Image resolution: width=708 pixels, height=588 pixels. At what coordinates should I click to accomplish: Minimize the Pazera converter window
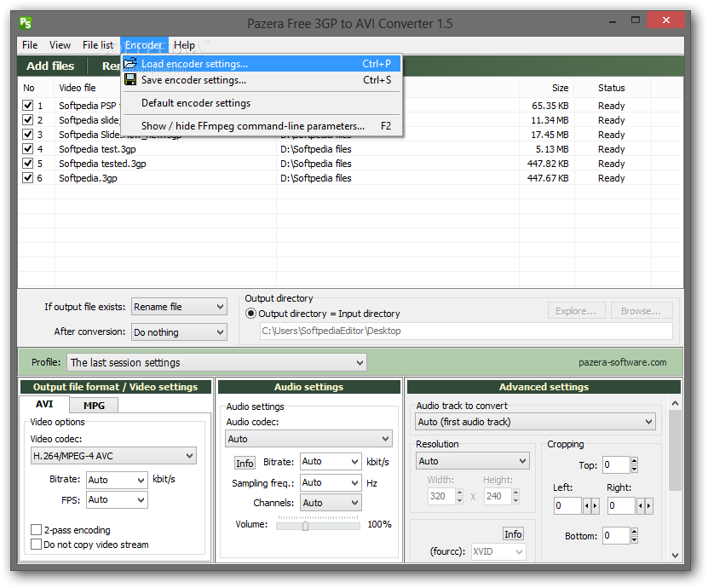[x=613, y=20]
